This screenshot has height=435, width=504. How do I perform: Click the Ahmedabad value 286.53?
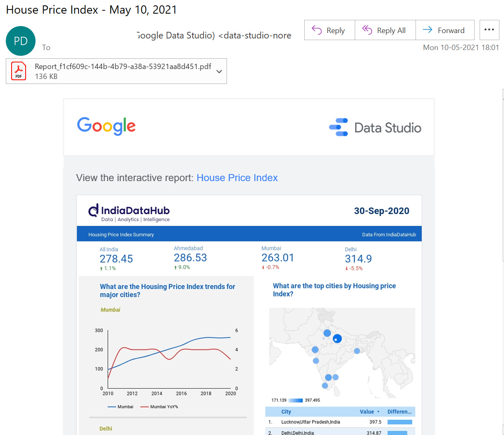[x=190, y=258]
